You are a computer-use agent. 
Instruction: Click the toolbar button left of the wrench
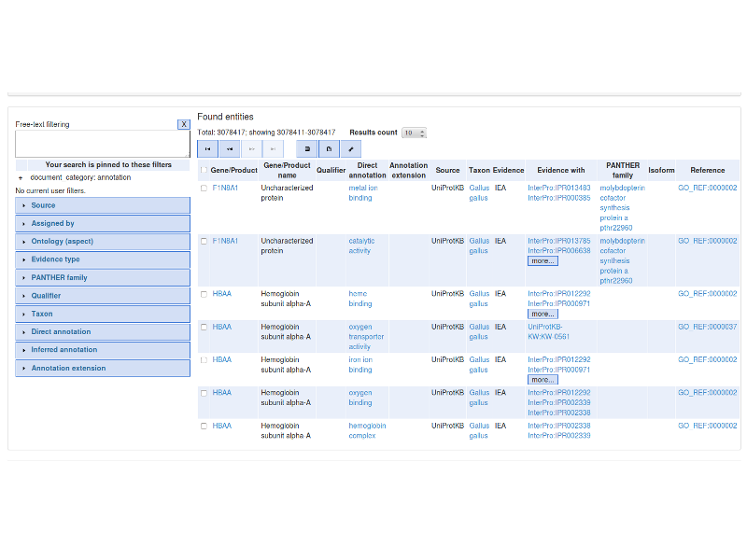[329, 148]
